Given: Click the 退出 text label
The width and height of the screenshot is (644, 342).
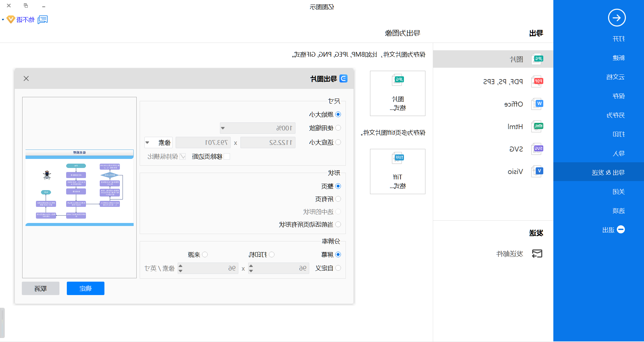Looking at the screenshot, I should [x=608, y=230].
